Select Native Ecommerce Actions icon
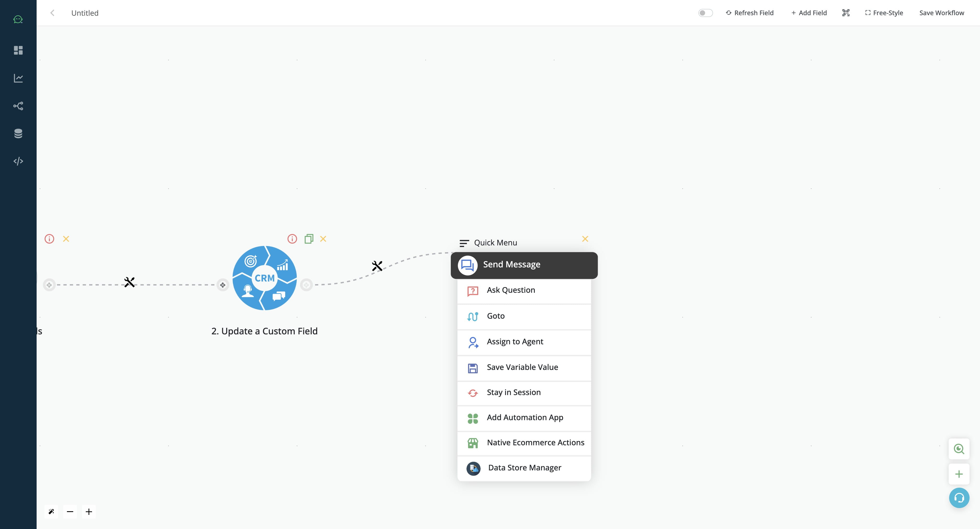This screenshot has height=529, width=980. (472, 442)
